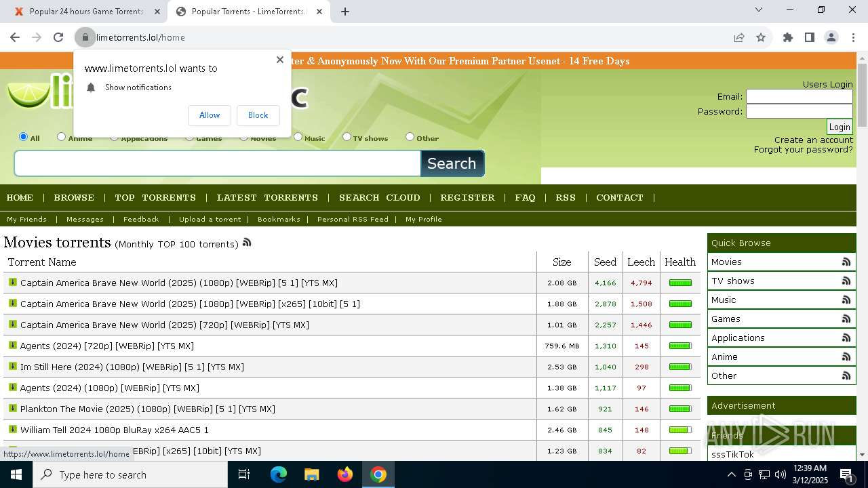Open Microsoft Edge from taskbar
Viewport: 868px width, 488px height.
pyautogui.click(x=279, y=474)
